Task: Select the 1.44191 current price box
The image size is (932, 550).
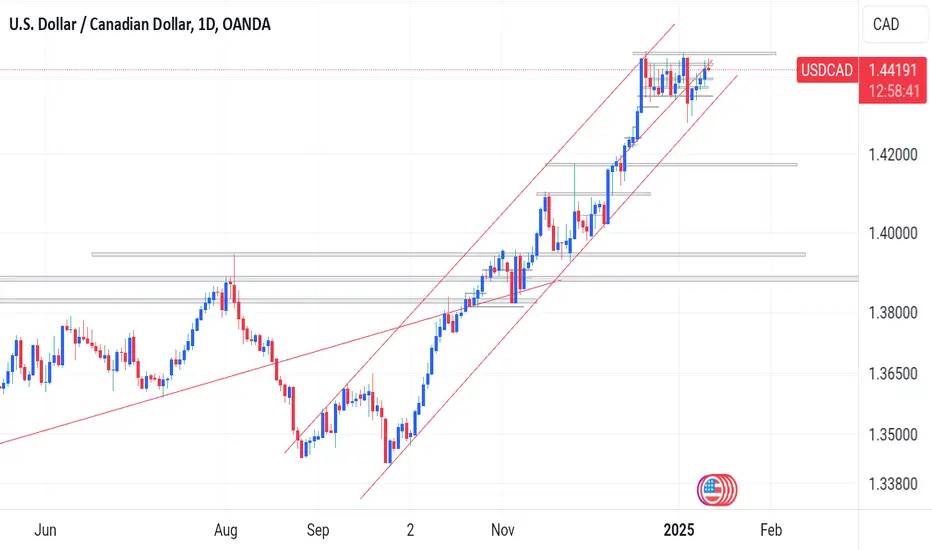Action: tap(893, 70)
